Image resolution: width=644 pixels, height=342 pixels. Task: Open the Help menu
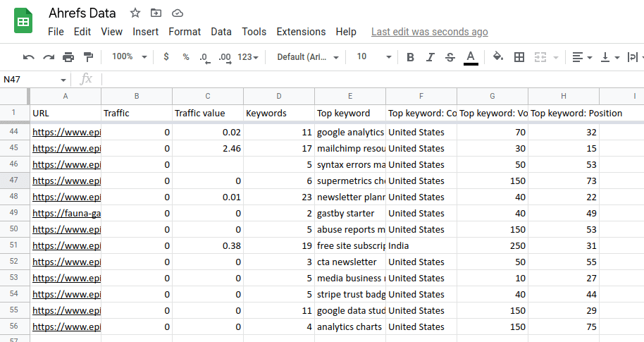(x=346, y=32)
